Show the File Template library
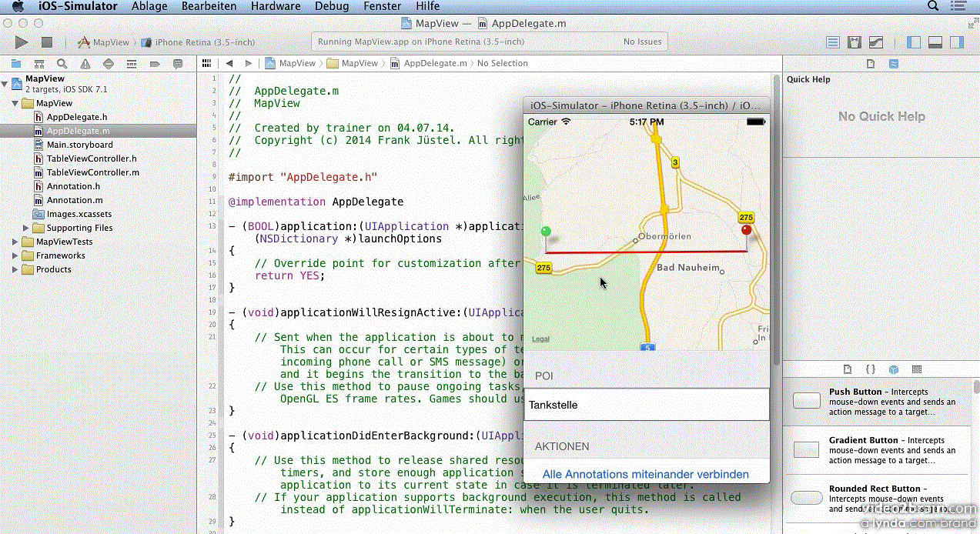 [848, 369]
